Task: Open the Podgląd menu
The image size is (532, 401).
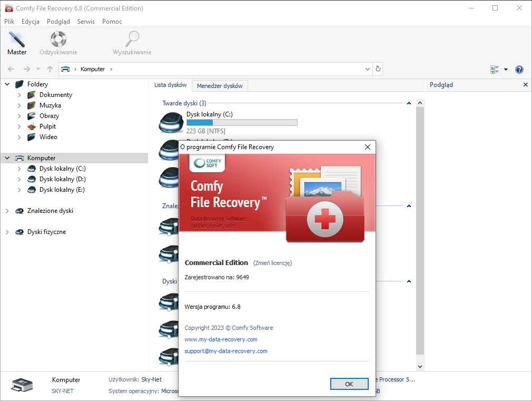Action: tap(58, 22)
